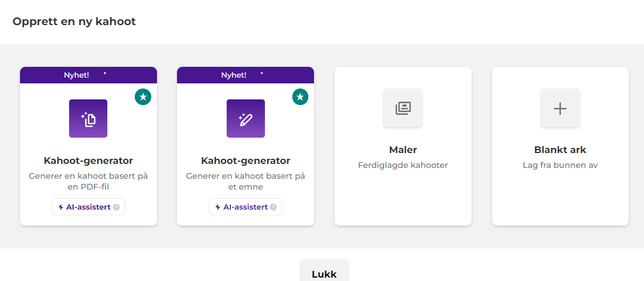
Task: Select the Blankt ark card title
Action: [560, 150]
